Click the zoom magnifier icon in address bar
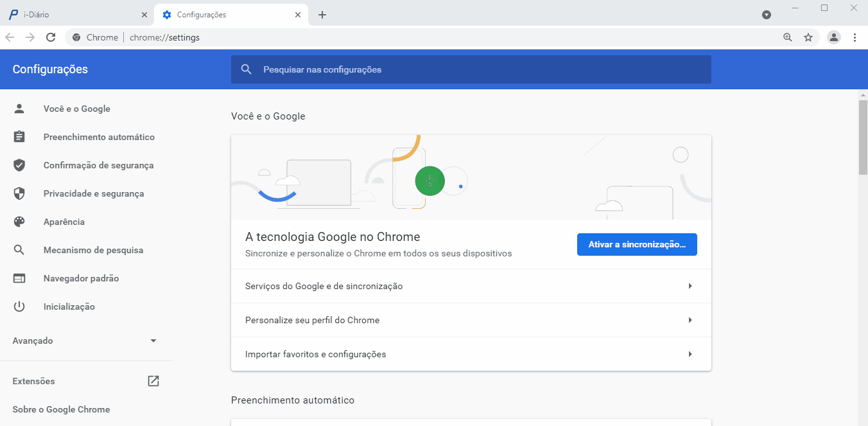Image resolution: width=868 pixels, height=426 pixels. [788, 37]
